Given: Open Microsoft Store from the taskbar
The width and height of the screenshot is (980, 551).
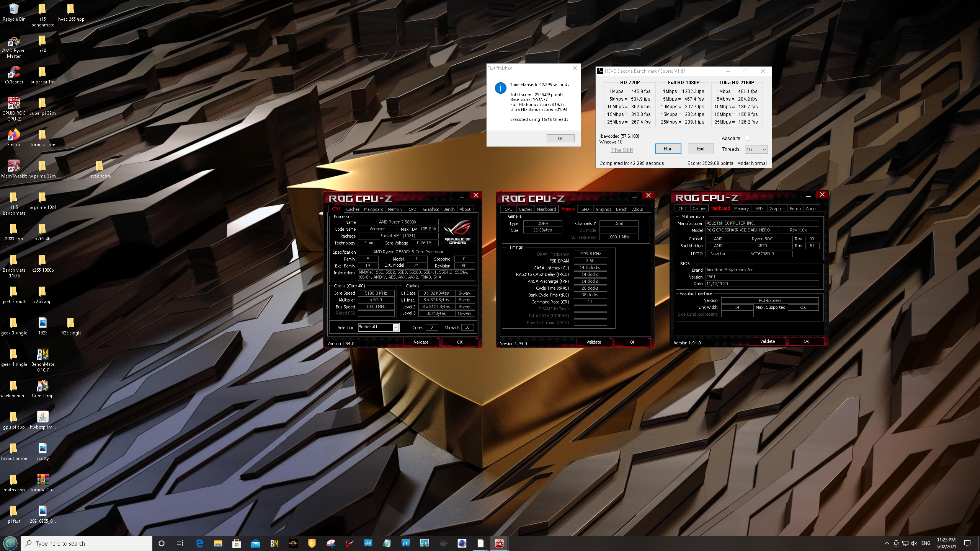Looking at the screenshot, I should click(237, 543).
